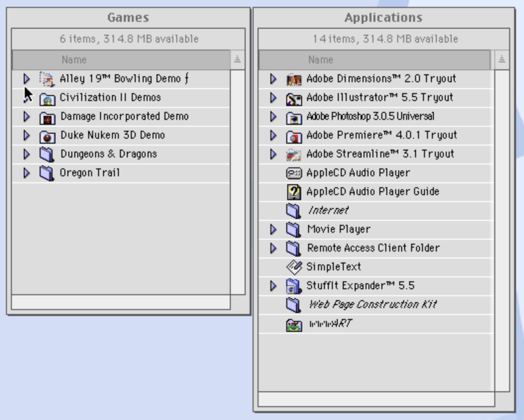Select the "Civilization II Demos" name text
Viewport: 524px width, 420px height.
coord(110,98)
